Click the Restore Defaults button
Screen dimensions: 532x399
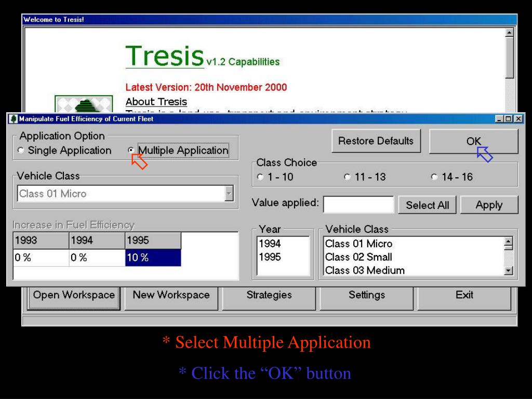(376, 141)
